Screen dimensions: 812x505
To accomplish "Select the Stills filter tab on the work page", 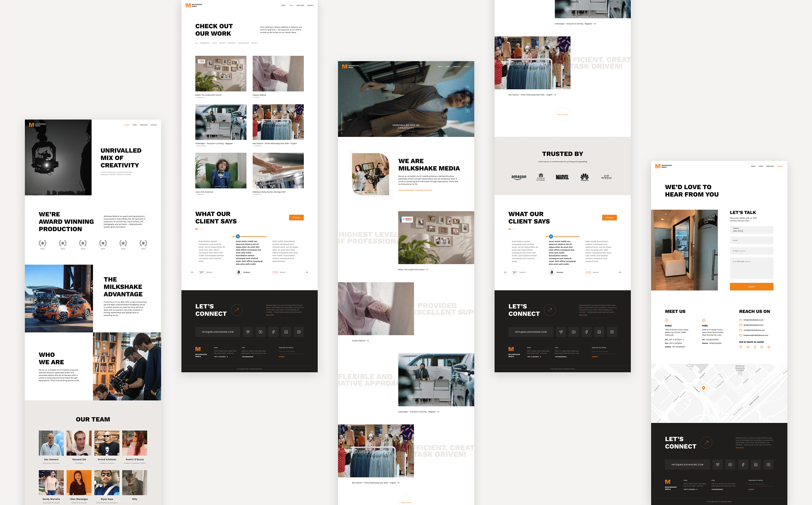I will [214, 43].
